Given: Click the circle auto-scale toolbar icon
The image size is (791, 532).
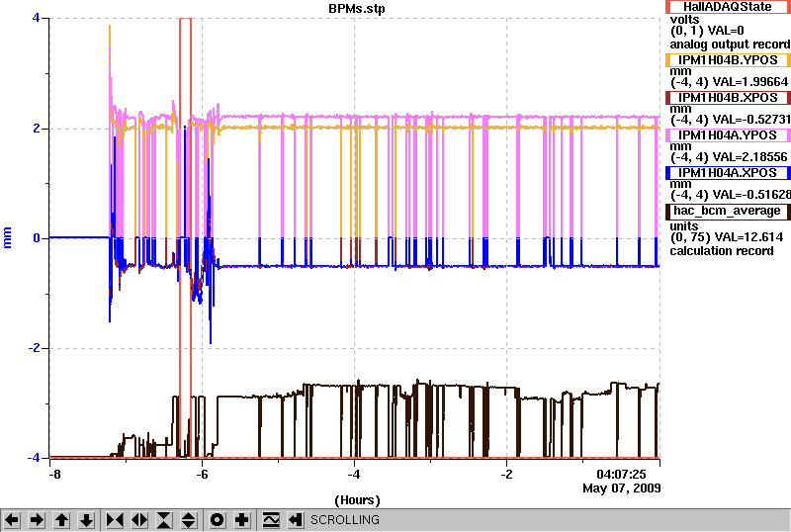Looking at the screenshot, I should (217, 520).
